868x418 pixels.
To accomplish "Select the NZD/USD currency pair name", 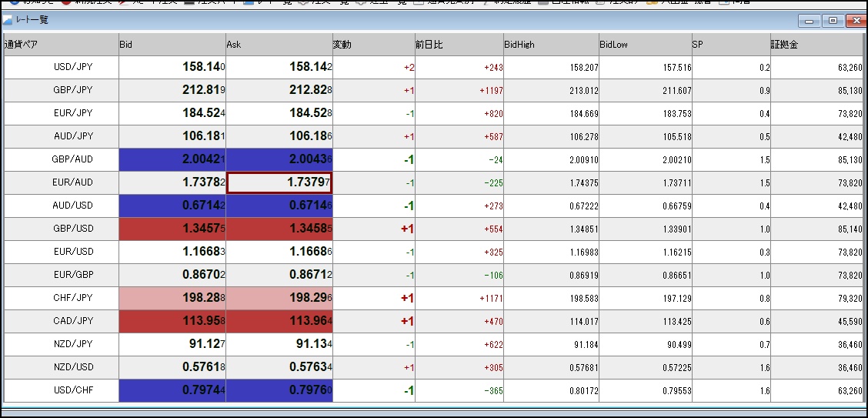I will [73, 367].
